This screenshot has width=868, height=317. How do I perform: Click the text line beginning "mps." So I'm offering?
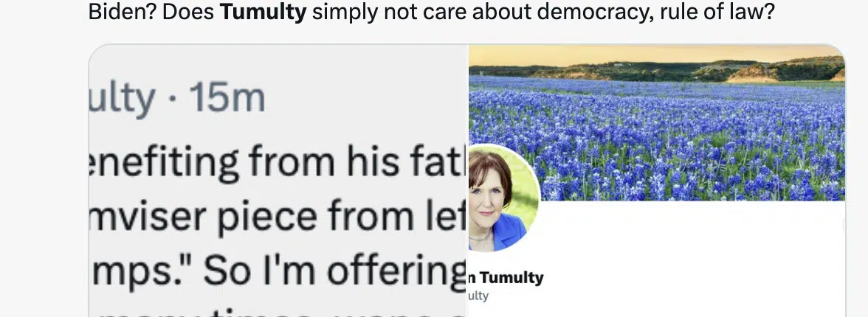click(278, 271)
